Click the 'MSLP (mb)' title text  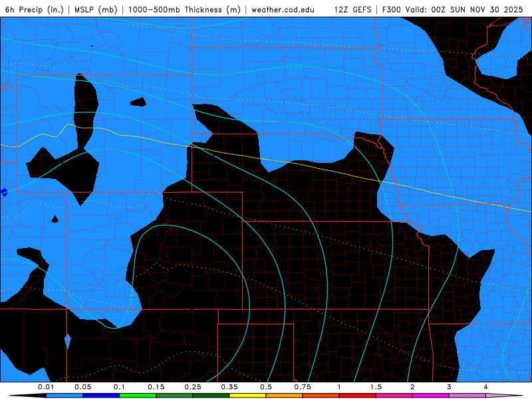[x=96, y=9]
